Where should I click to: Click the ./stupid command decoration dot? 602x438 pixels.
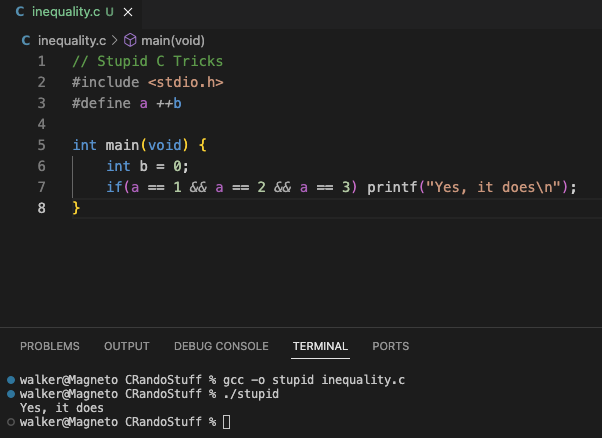point(11,394)
